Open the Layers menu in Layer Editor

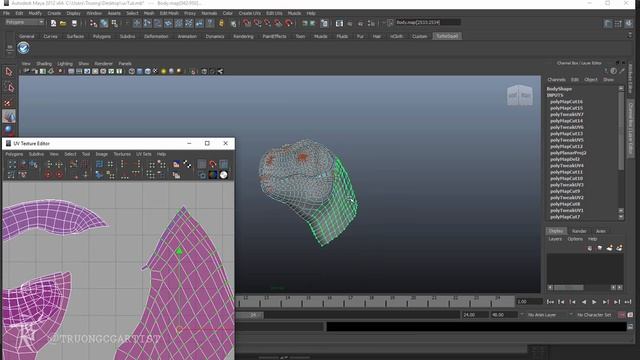(555, 239)
